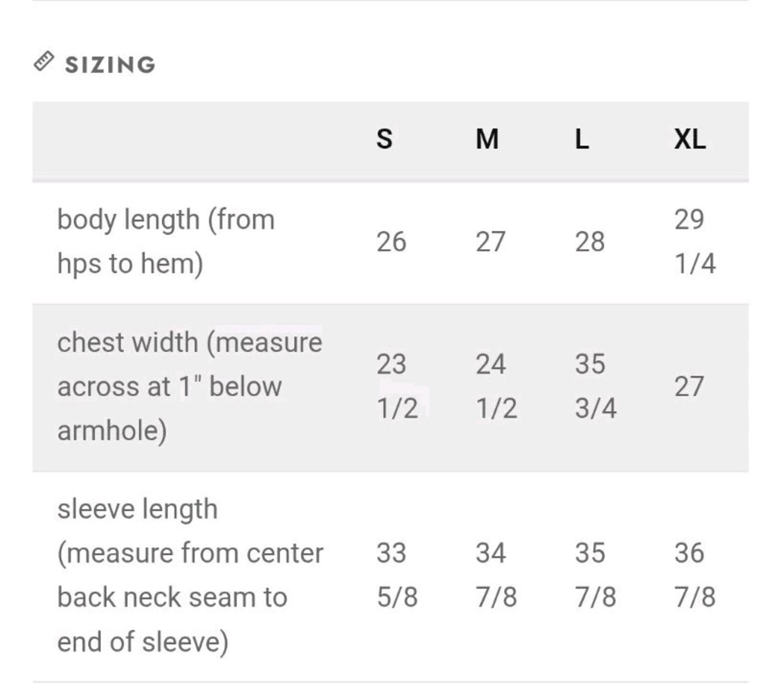Screen dimensions: 767x700
Task: Click chest width 35 3/4 for L
Action: coord(596,386)
